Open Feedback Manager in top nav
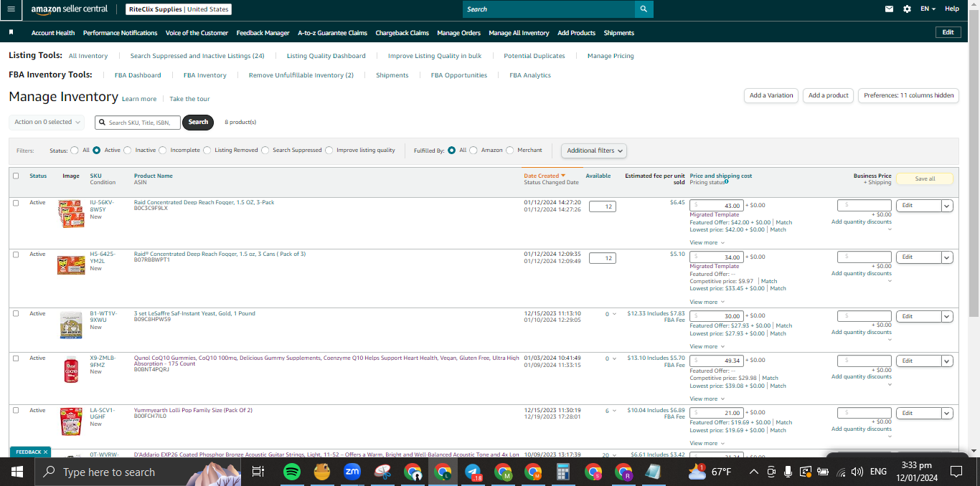 263,33
